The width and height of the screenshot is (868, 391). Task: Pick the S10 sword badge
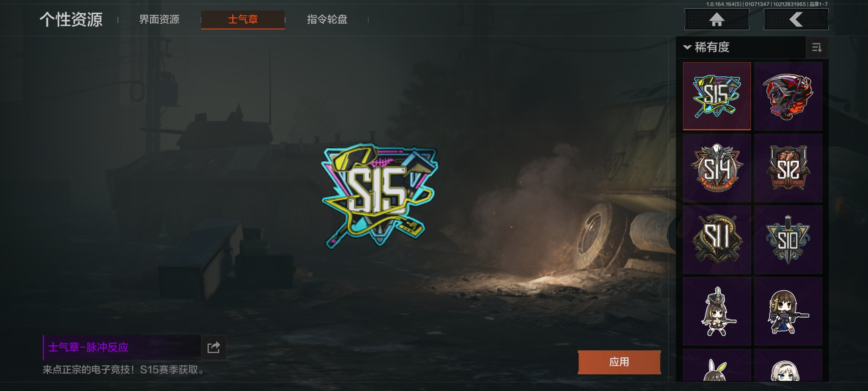click(x=788, y=240)
